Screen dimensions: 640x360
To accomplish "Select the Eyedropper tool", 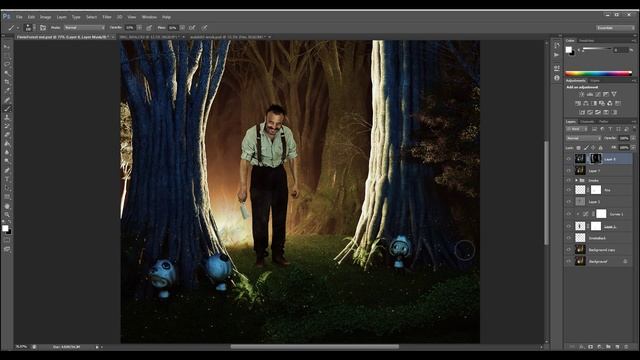I will click(7, 91).
